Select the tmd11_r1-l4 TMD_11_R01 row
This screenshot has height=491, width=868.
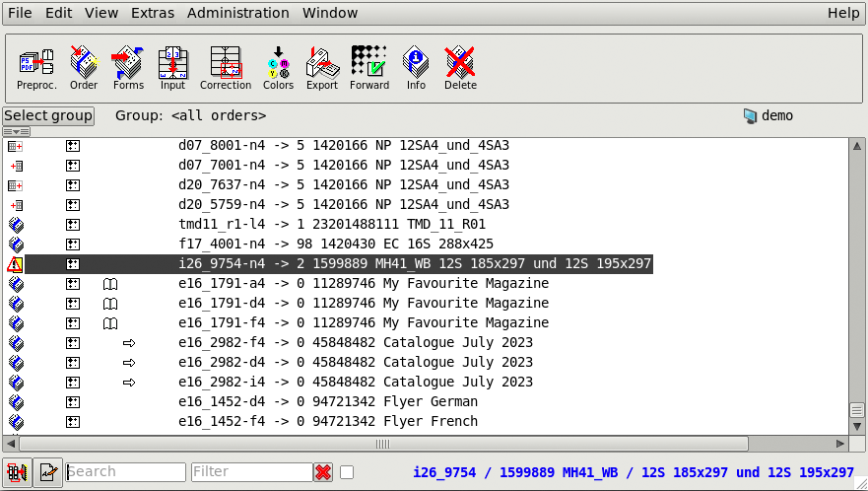tap(332, 225)
